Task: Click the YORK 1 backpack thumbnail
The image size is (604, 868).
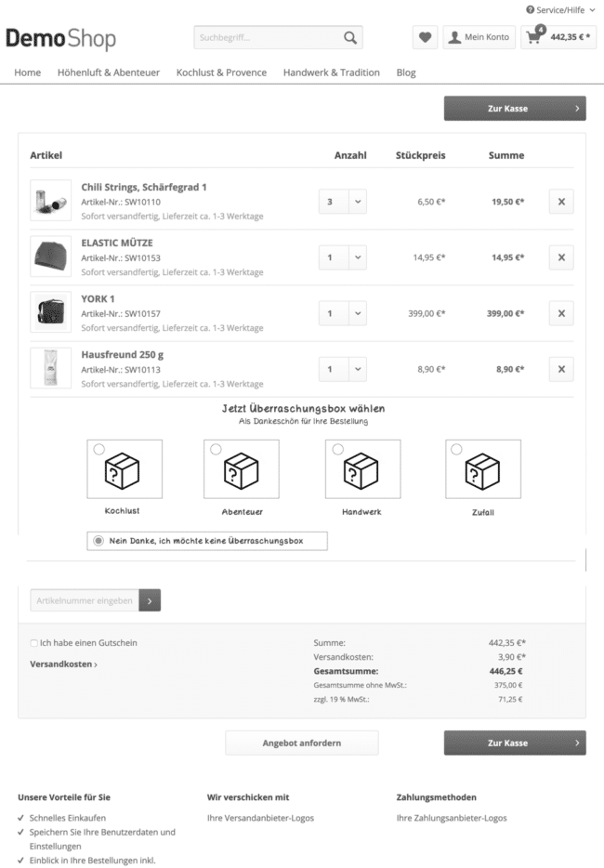Action: point(50,312)
